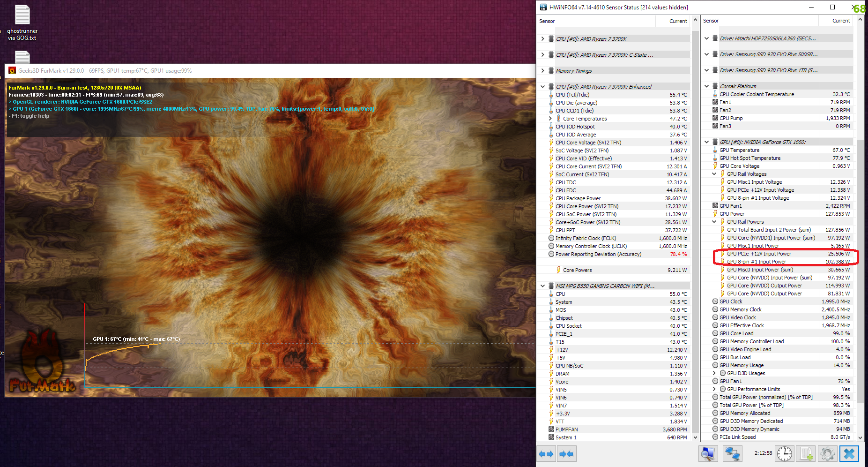Viewport: 868px width, 467px height.
Task: Open sensor summary monitor-magnifier icon
Action: (x=708, y=454)
